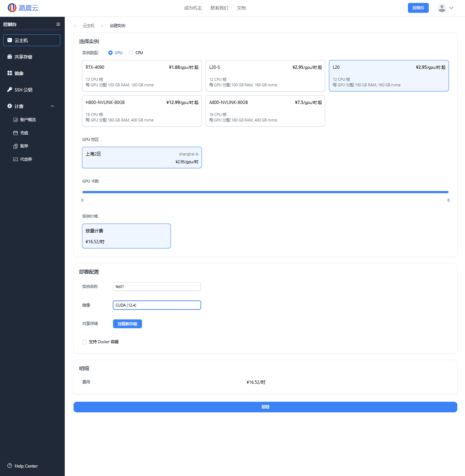Click the 云主机 terminal icon in sidebar

[x=10, y=40]
